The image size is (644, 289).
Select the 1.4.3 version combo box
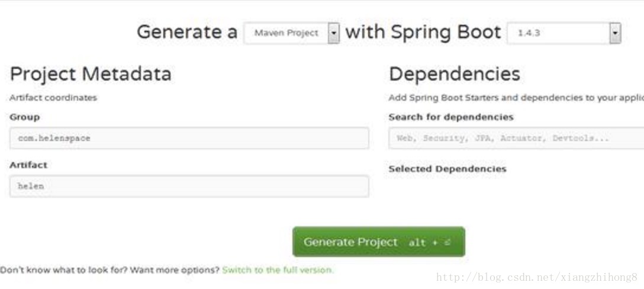pos(564,33)
